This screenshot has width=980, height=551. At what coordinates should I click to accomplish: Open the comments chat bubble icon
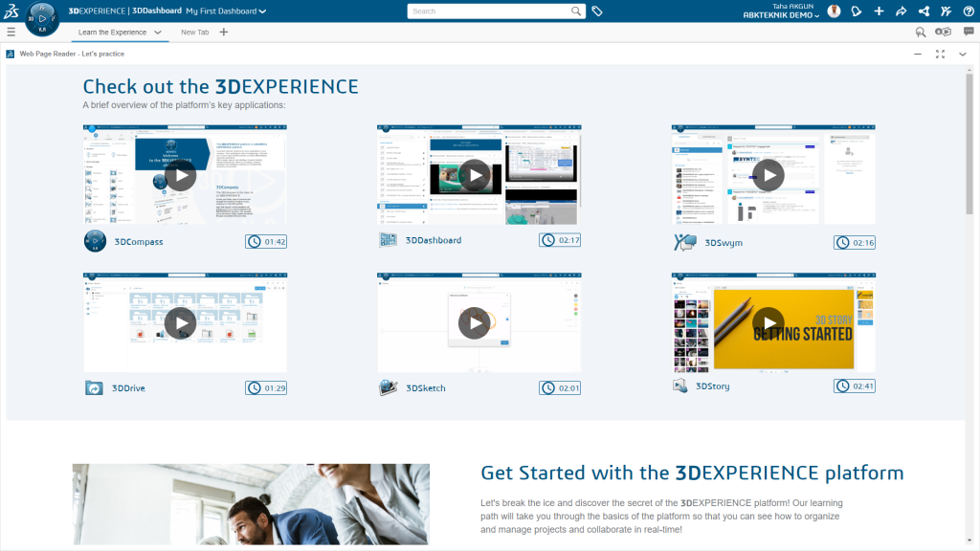(x=968, y=32)
